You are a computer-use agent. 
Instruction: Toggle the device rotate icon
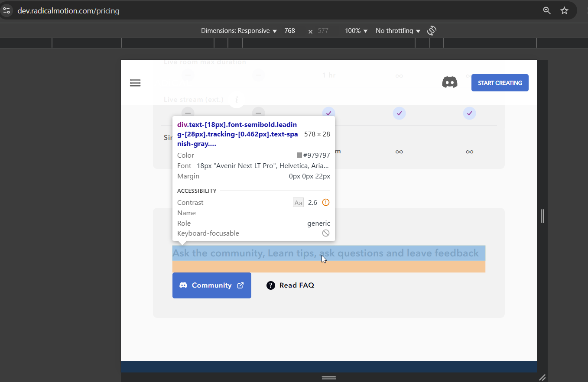(x=432, y=30)
